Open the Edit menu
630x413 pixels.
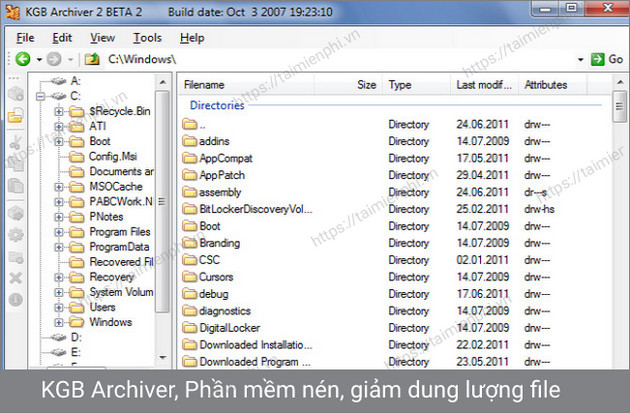coord(62,38)
